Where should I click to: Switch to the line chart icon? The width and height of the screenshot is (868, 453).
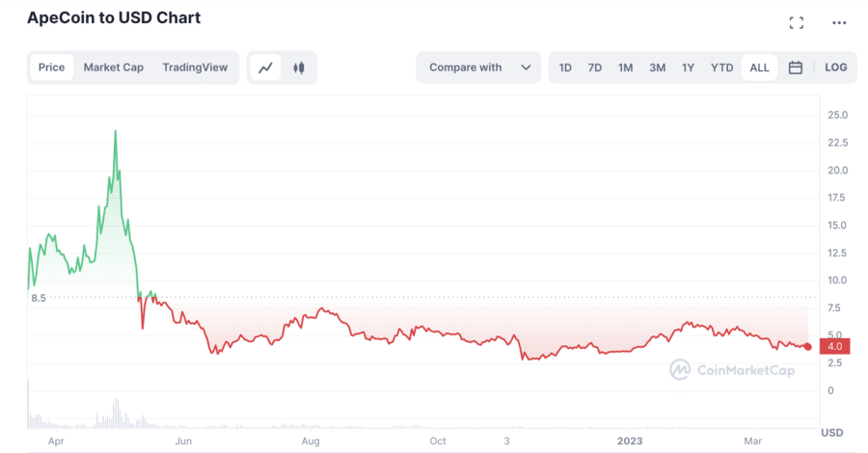[266, 67]
